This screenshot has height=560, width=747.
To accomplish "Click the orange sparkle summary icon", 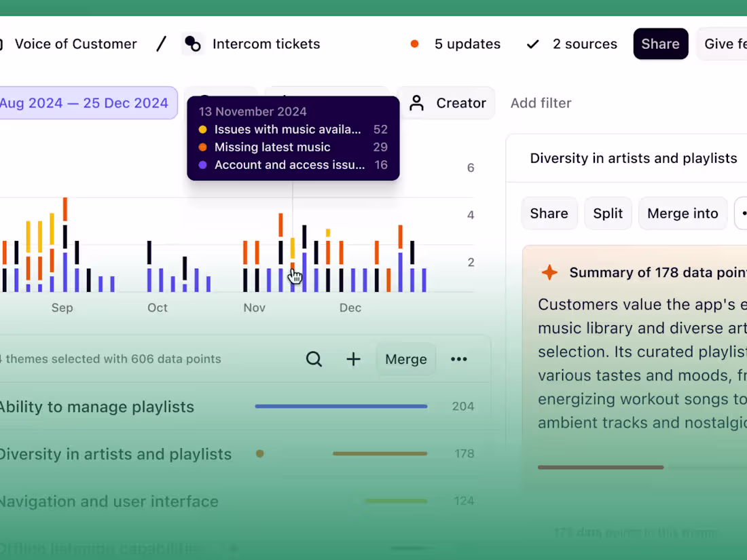I will (549, 272).
